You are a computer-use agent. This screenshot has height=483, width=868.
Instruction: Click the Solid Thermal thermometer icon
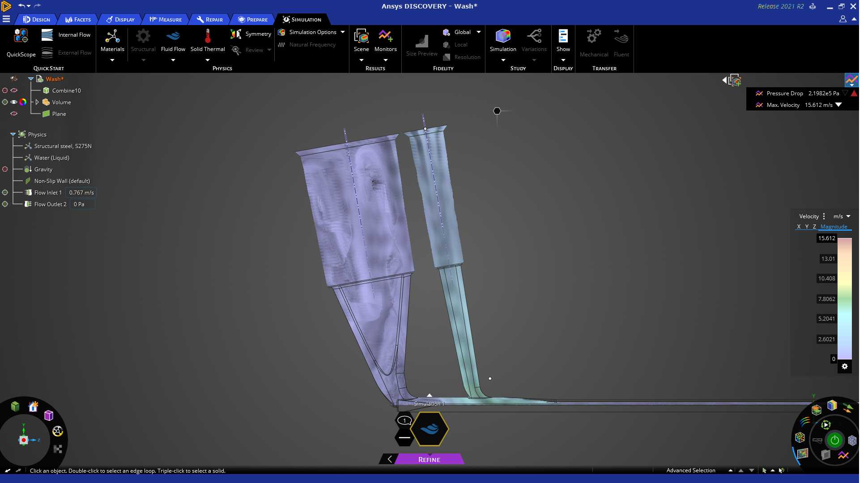click(208, 36)
